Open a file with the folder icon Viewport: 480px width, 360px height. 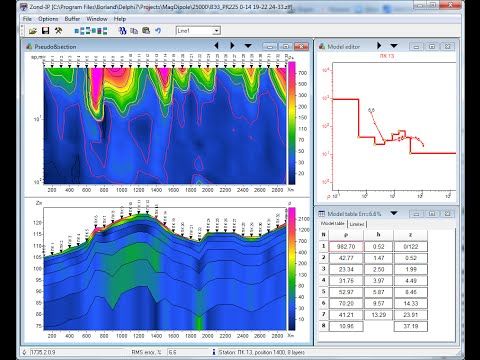[x=33, y=31]
